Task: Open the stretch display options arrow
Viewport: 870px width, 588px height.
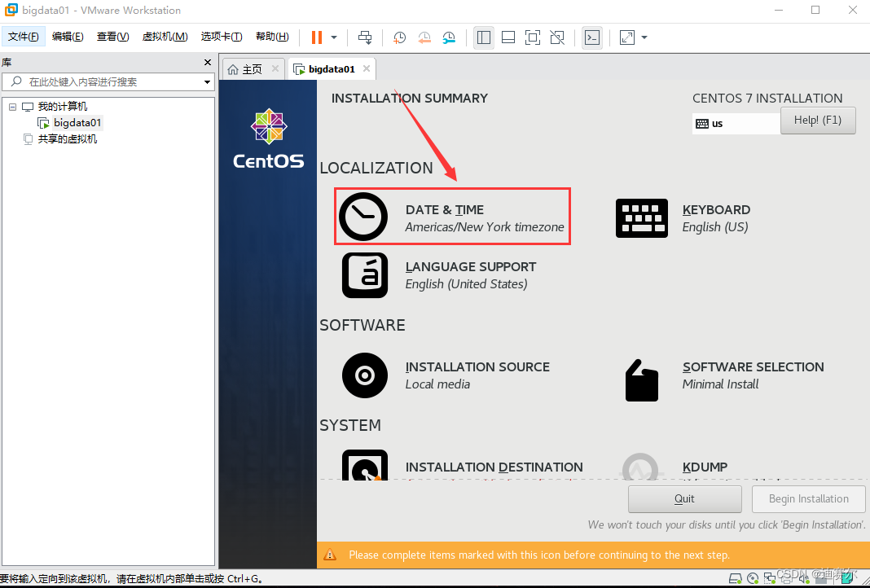Action: coord(644,37)
